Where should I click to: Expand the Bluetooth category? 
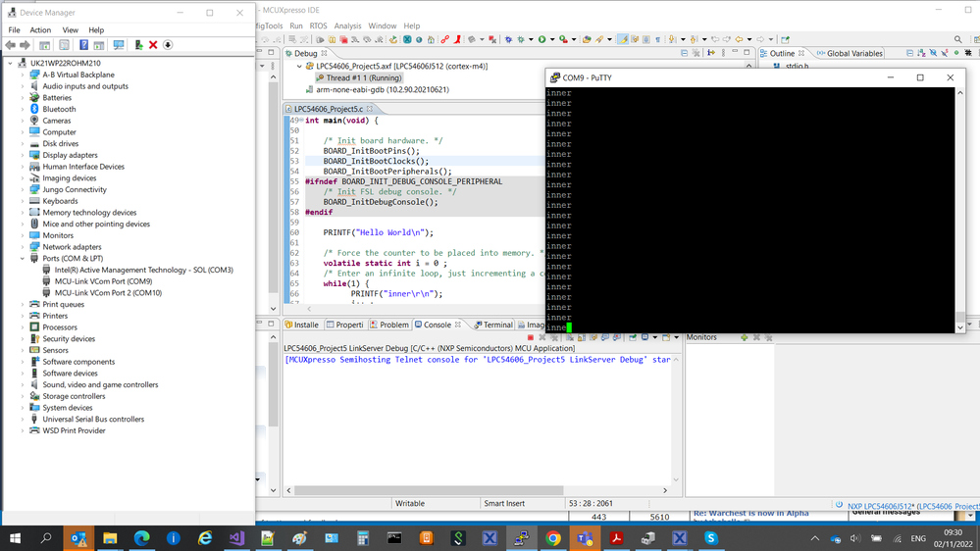(23, 110)
